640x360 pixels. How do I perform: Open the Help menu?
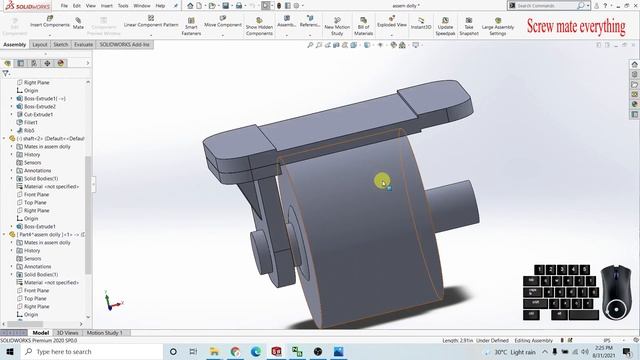point(160,6)
